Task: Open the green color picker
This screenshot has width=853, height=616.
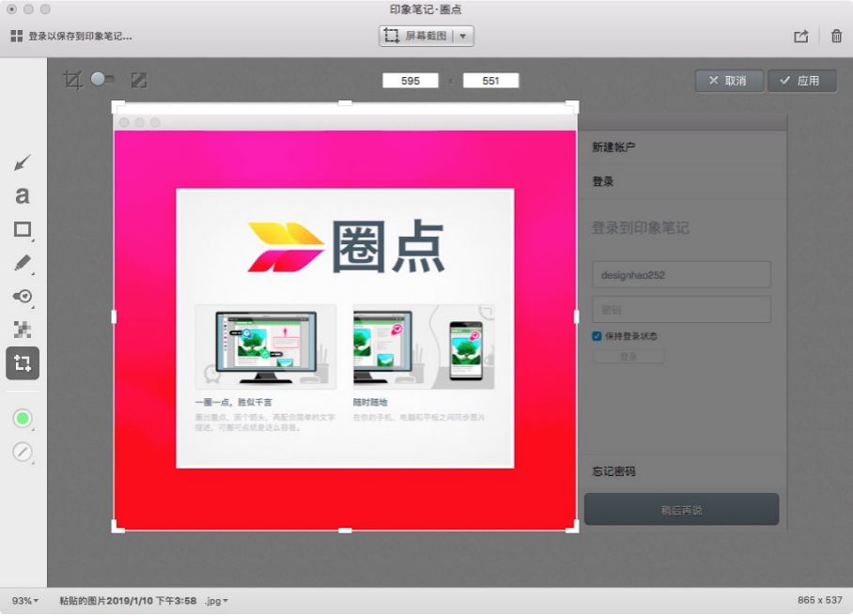Action: [23, 418]
